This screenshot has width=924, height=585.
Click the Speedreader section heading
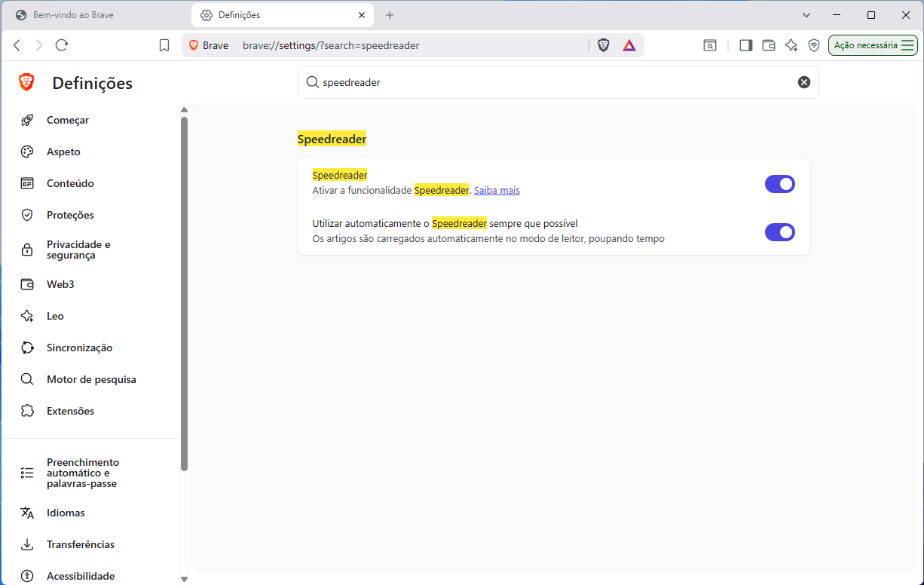(332, 139)
